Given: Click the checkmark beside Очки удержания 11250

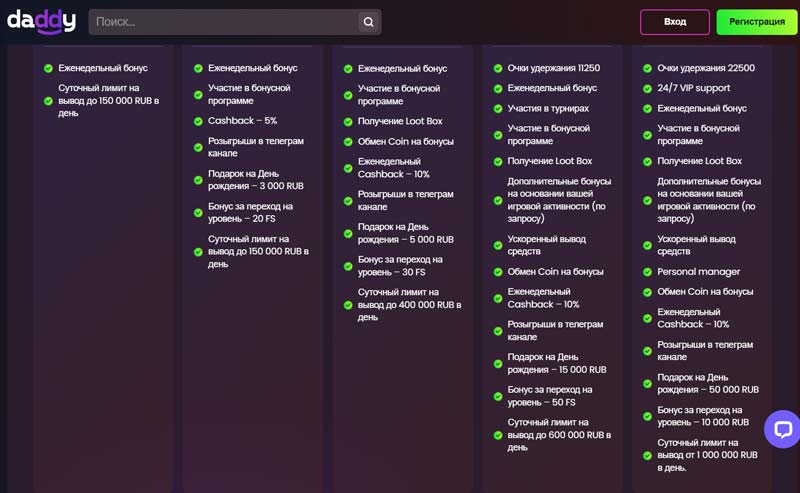Looking at the screenshot, I should coord(498,68).
